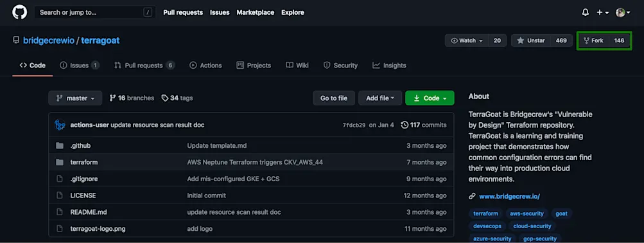
Task: Click the Unstar button
Action: point(530,40)
